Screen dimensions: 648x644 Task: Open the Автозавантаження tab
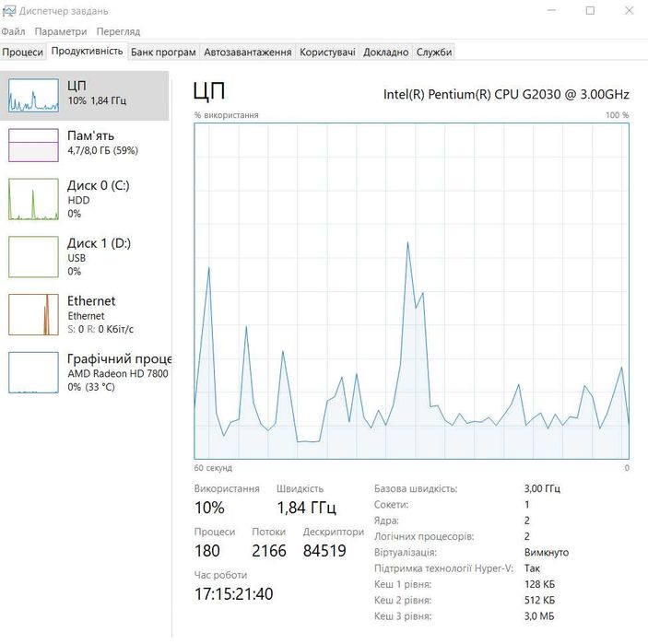pos(248,53)
